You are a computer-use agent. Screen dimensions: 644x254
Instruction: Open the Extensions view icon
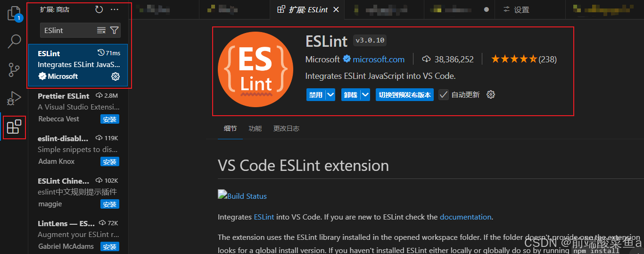point(14,127)
